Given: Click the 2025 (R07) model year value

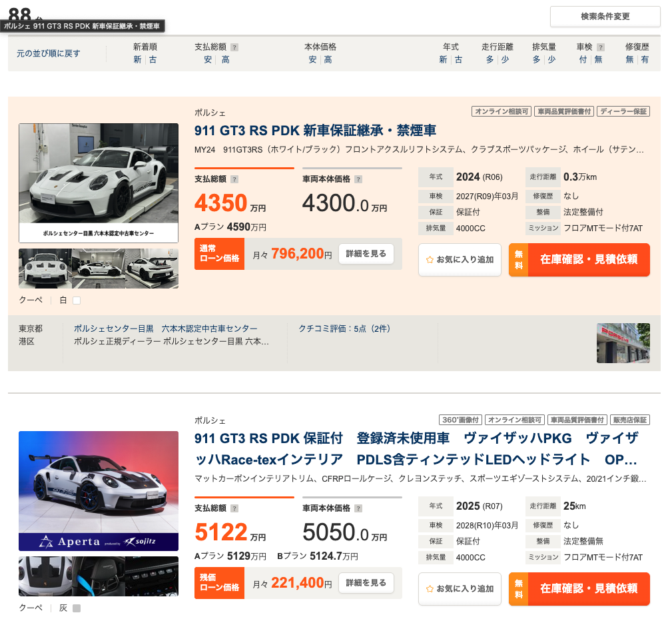Looking at the screenshot, I should click(480, 506).
